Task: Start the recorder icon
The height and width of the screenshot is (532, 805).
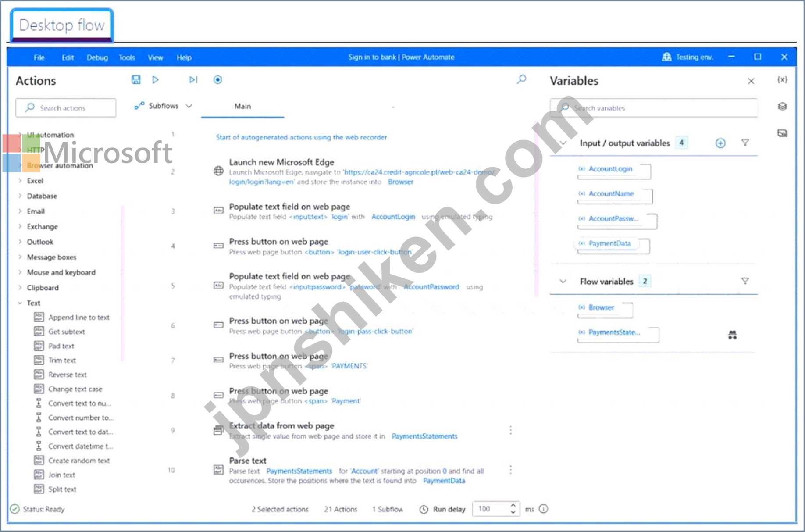Action: [x=217, y=79]
